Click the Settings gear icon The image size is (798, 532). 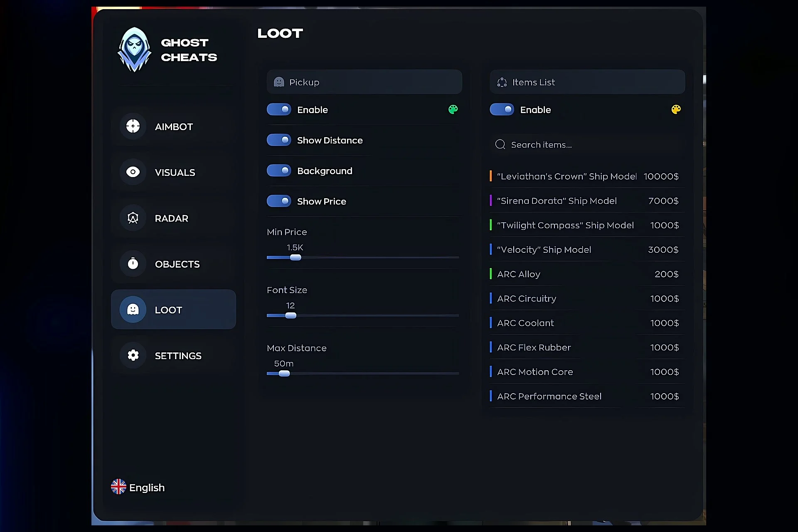[x=133, y=355]
